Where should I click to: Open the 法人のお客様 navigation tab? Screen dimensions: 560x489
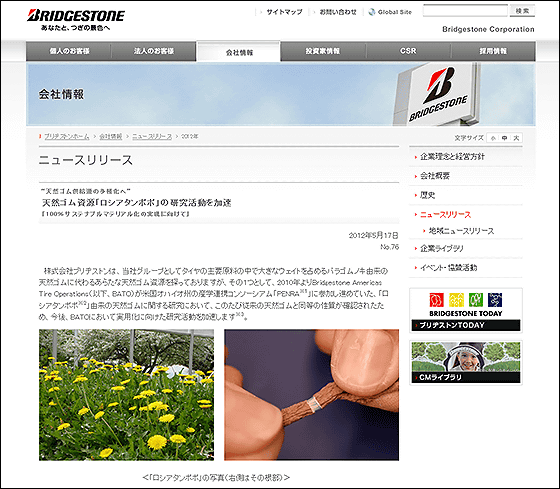pos(154,51)
